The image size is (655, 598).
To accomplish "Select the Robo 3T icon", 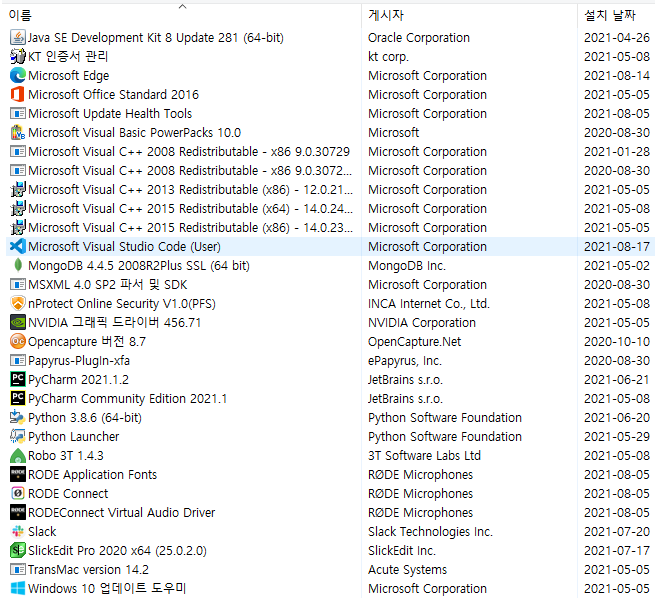I will pos(18,456).
